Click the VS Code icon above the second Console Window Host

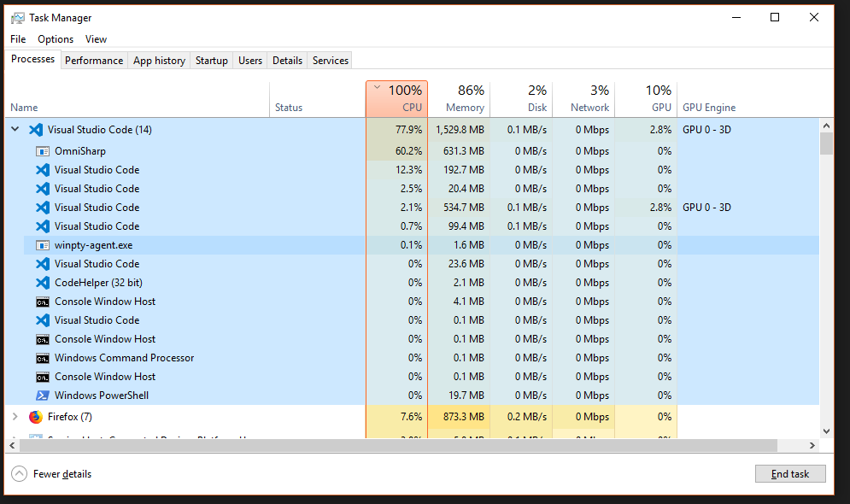[x=42, y=320]
